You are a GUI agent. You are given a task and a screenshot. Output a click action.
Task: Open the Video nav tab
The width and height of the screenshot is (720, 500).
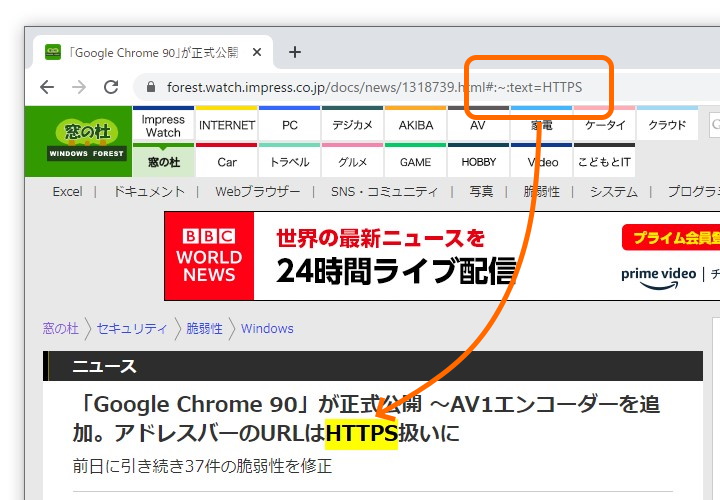click(x=542, y=162)
